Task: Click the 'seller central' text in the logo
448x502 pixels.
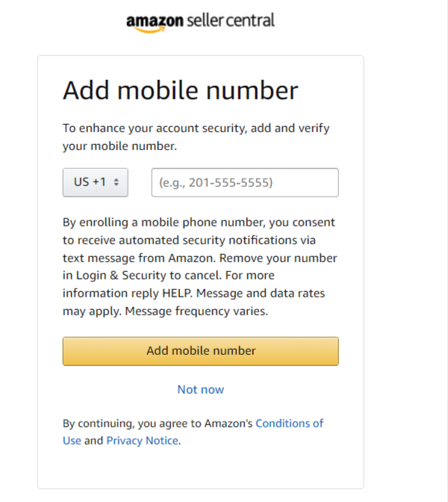Action: click(231, 19)
